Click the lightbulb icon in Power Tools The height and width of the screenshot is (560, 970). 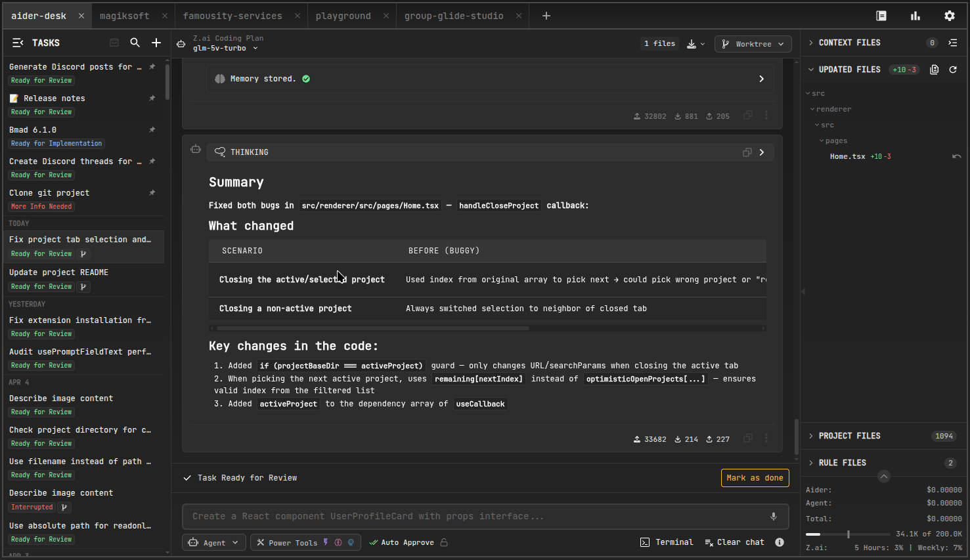tap(351, 542)
